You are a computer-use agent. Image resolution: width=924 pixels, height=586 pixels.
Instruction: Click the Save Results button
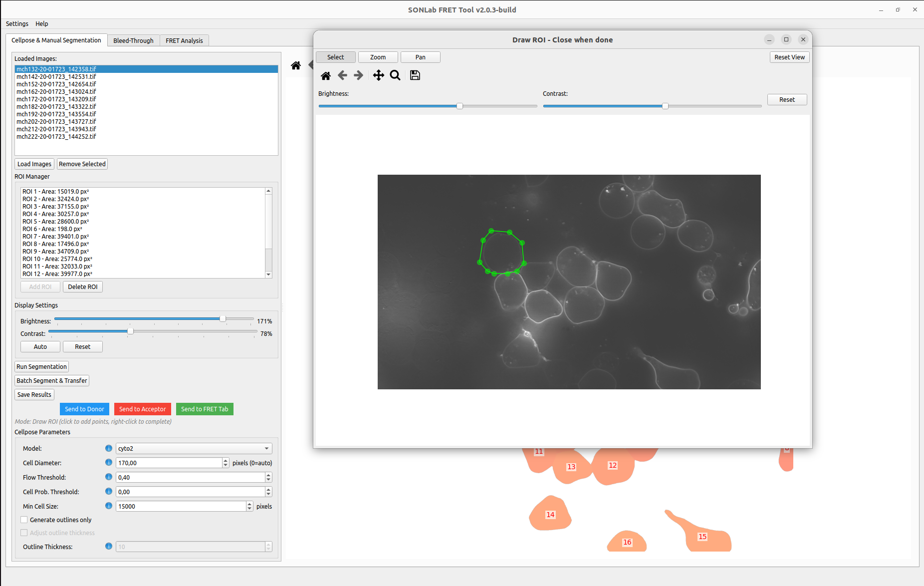(x=34, y=395)
